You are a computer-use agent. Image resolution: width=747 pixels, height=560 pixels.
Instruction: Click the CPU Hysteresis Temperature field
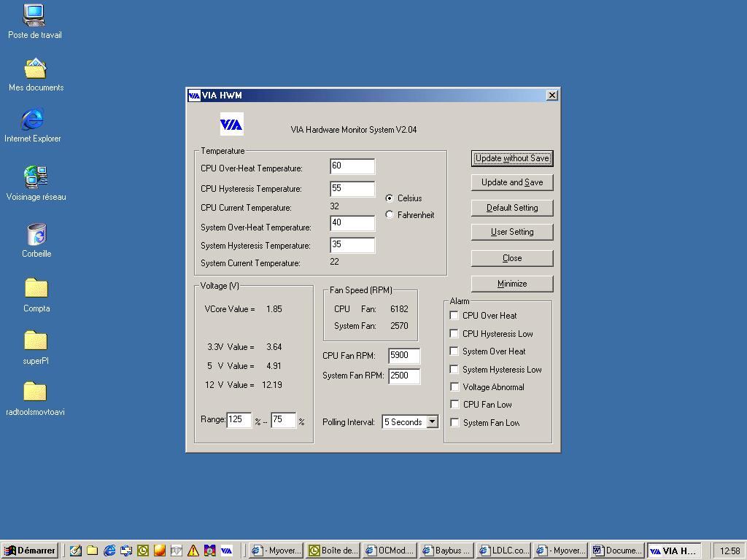[352, 189]
